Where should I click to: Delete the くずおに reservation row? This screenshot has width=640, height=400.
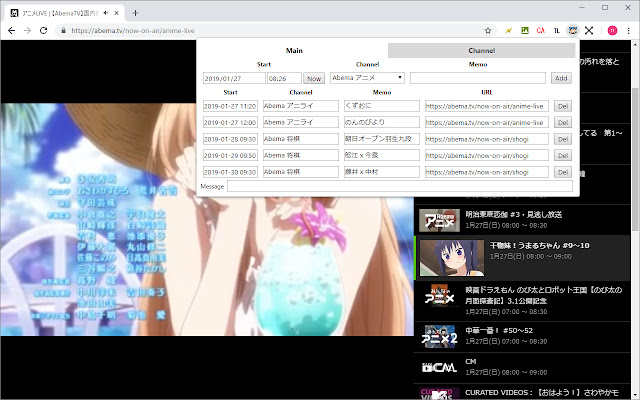563,106
